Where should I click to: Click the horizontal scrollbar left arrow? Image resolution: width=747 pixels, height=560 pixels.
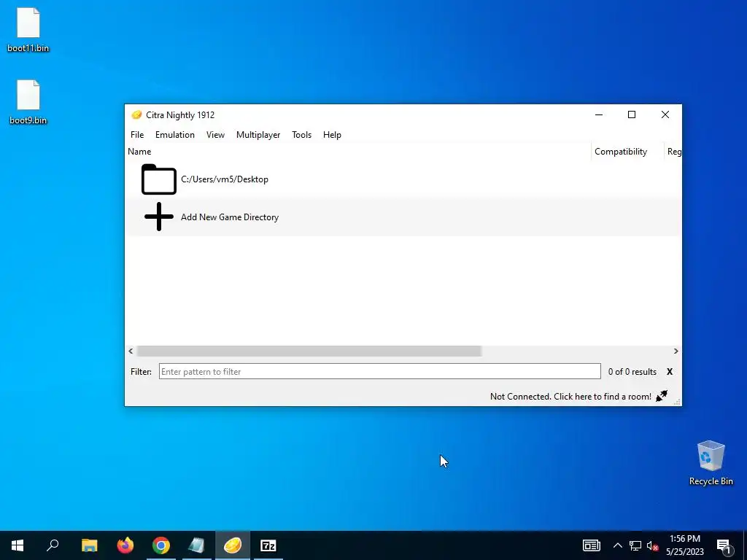click(x=131, y=351)
